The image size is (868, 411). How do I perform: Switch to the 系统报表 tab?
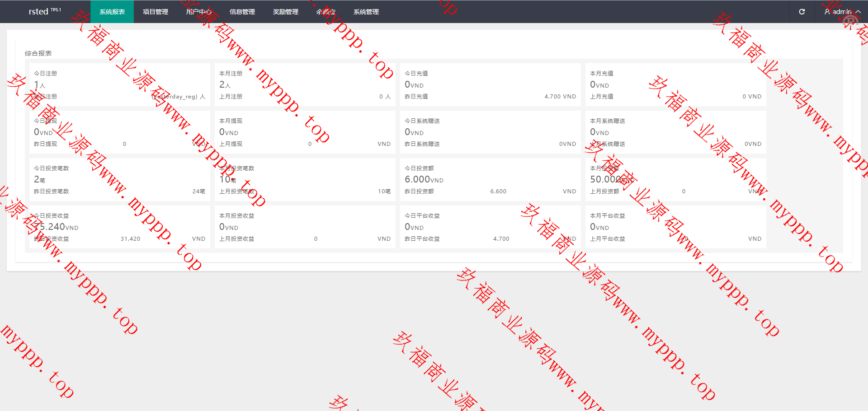[x=112, y=12]
